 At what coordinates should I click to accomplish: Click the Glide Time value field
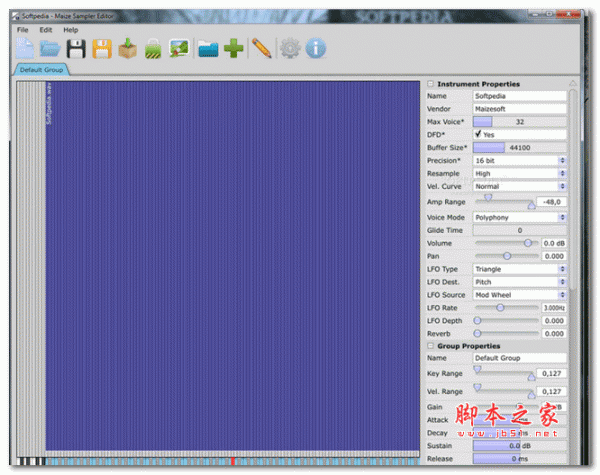pyautogui.click(x=520, y=230)
